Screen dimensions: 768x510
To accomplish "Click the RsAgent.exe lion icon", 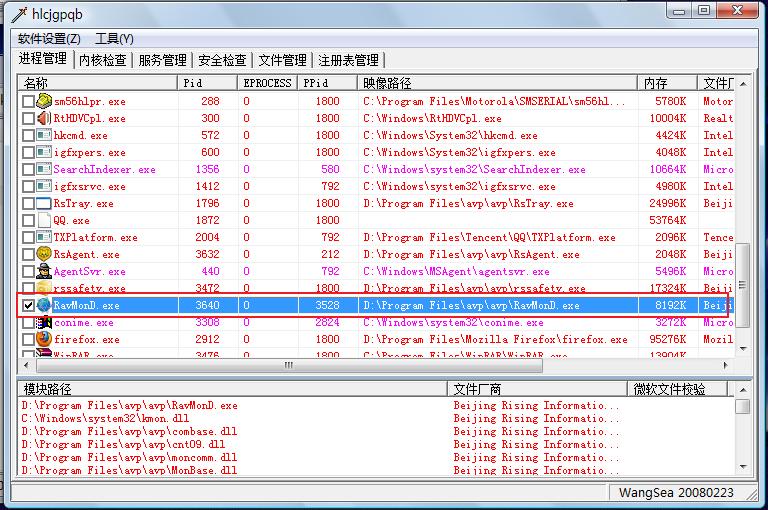I will [x=44, y=254].
